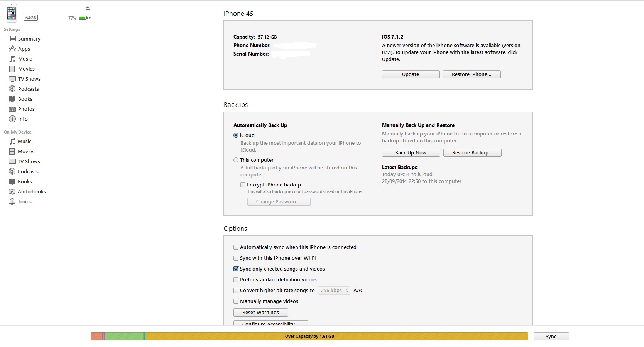Click the yellow Over Capacity storage segment
The image size is (644, 347).
(x=337, y=337)
